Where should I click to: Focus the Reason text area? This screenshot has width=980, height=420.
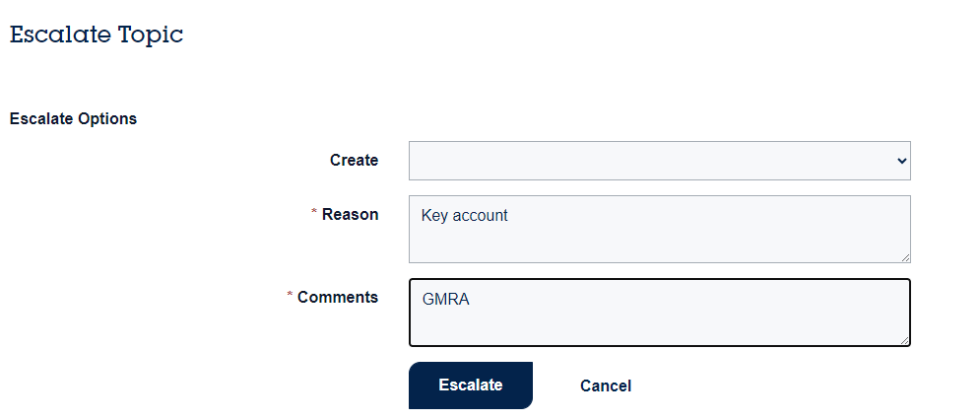click(659, 229)
